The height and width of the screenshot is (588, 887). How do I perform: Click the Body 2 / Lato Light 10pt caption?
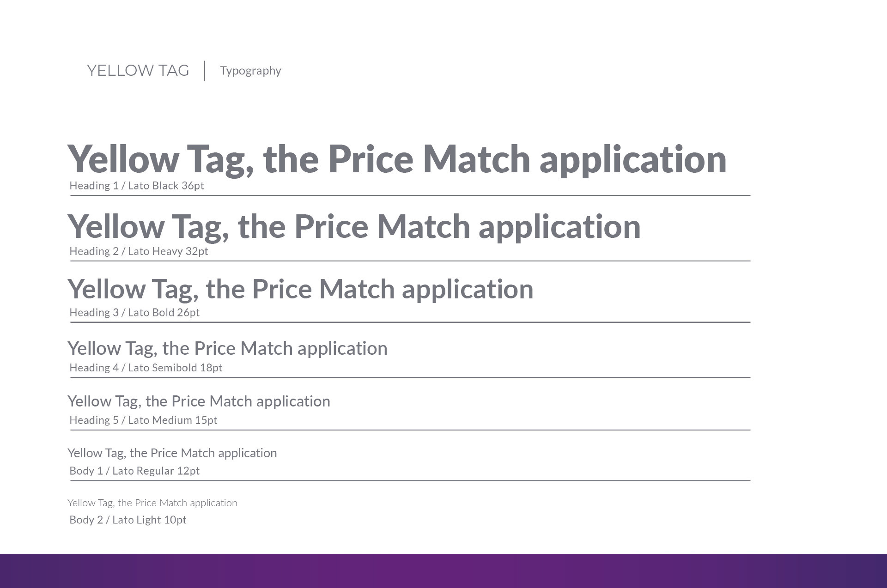pyautogui.click(x=128, y=520)
